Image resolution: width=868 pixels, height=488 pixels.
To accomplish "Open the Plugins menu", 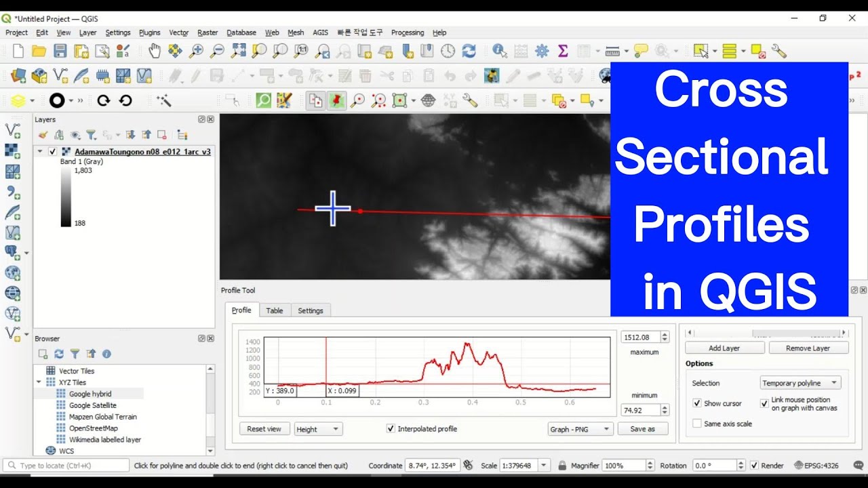I will coord(149,33).
